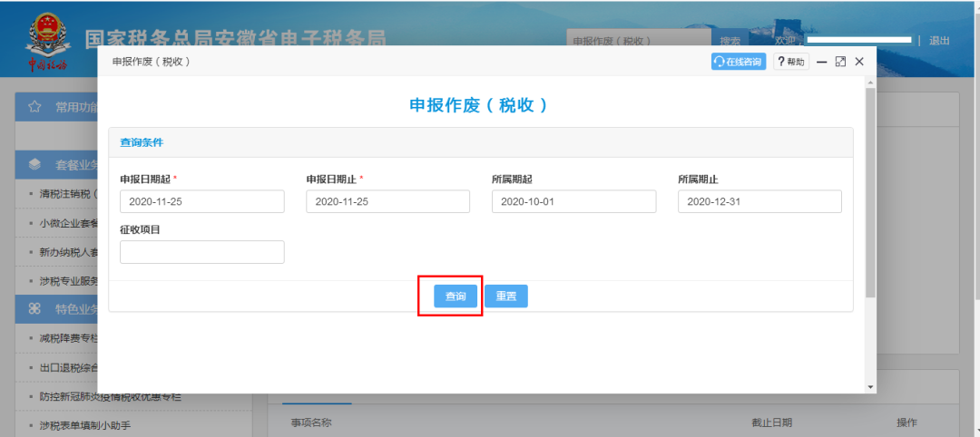Click the dialog's scrollbar down arrow
This screenshot has width=980, height=437.
coord(870,388)
